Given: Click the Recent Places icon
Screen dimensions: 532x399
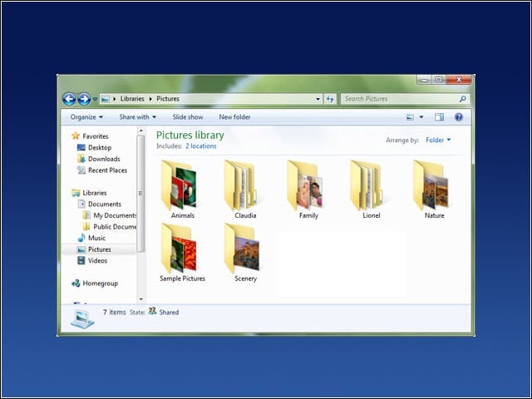Looking at the screenshot, I should click(x=81, y=170).
